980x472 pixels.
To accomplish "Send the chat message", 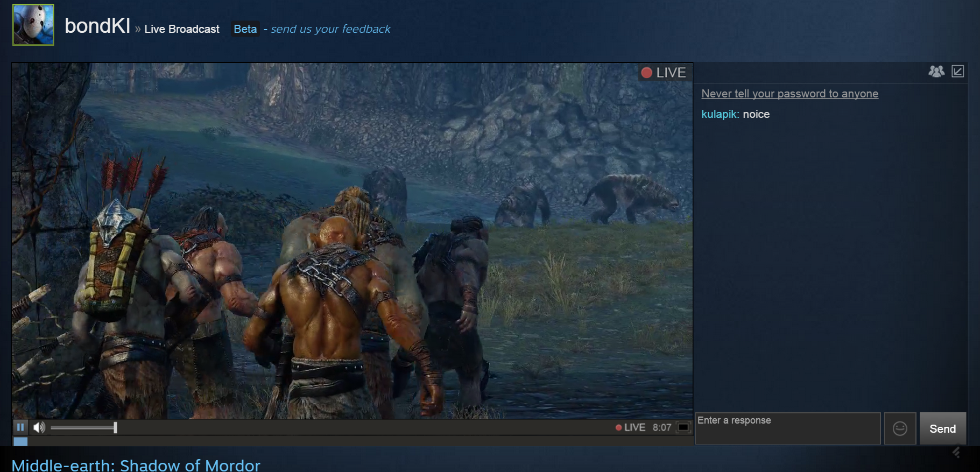I will tap(942, 428).
